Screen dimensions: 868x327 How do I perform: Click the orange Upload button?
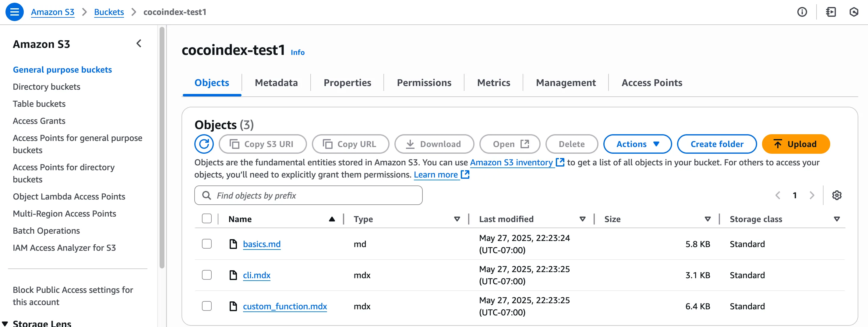(796, 144)
